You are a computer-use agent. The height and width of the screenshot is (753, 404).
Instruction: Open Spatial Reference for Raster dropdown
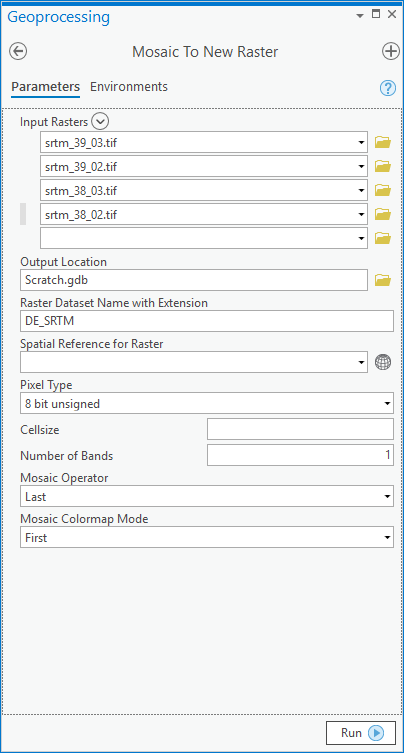(194, 362)
